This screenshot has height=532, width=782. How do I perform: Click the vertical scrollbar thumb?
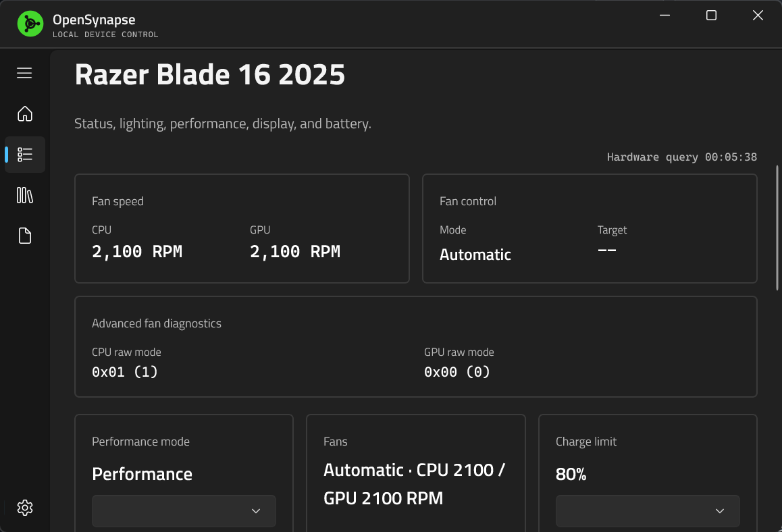pos(777,228)
